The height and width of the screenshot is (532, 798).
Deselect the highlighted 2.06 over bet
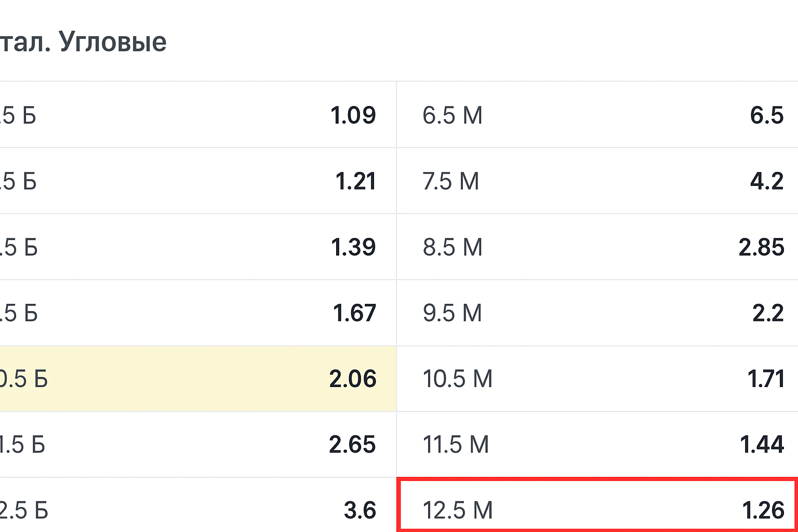(197, 379)
